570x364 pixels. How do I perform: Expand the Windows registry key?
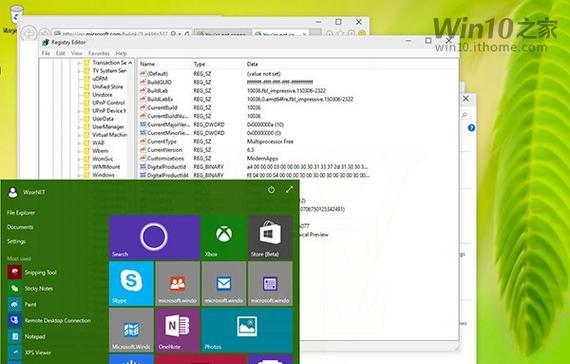click(x=79, y=175)
